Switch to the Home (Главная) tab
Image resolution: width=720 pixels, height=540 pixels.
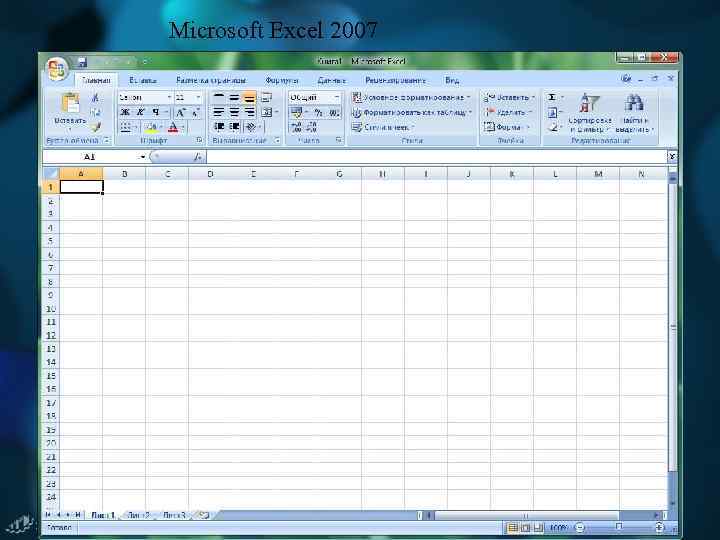pos(96,80)
